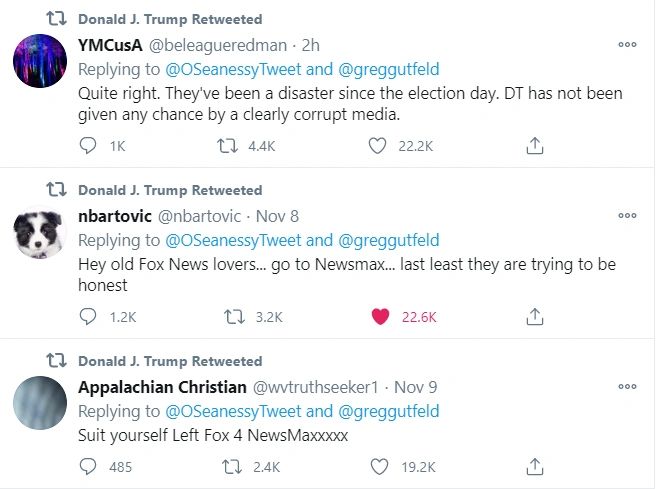Open more options on Appalachian Christian tweet

(627, 386)
